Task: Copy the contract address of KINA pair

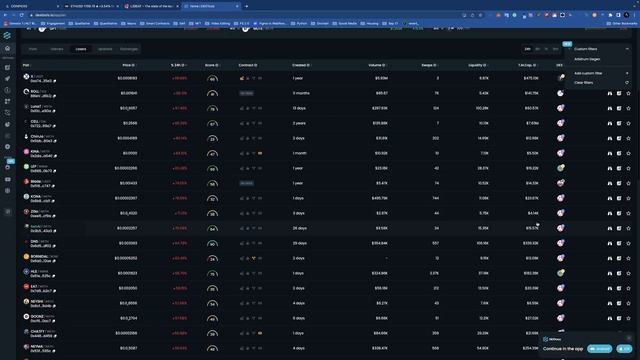Action: pyautogui.click(x=55, y=156)
